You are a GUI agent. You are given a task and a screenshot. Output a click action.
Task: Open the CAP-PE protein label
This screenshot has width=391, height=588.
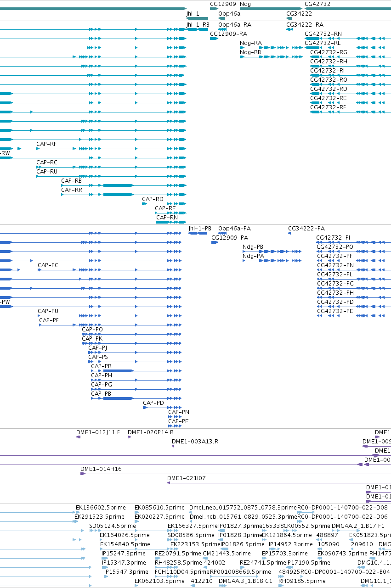tap(178, 421)
